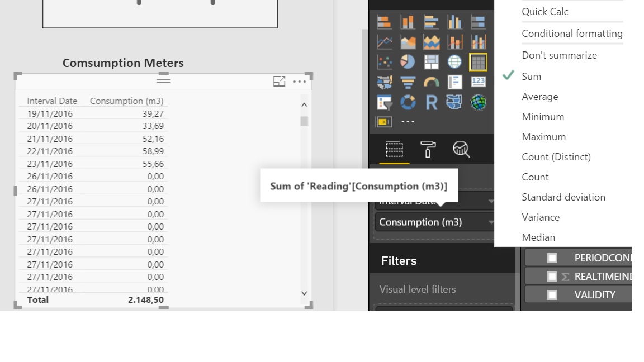Screen dimensions: 644x362
Task: Choose the Treemap visual
Action: point(431,62)
